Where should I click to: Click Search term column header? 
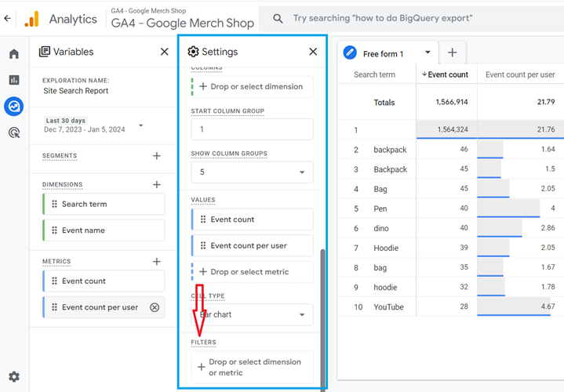pos(374,74)
